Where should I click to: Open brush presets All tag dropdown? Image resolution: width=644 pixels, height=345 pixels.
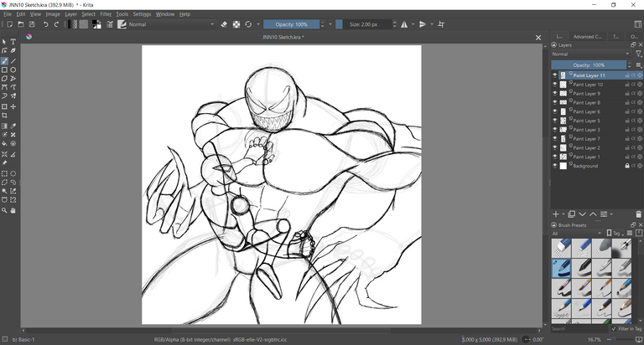point(577,234)
